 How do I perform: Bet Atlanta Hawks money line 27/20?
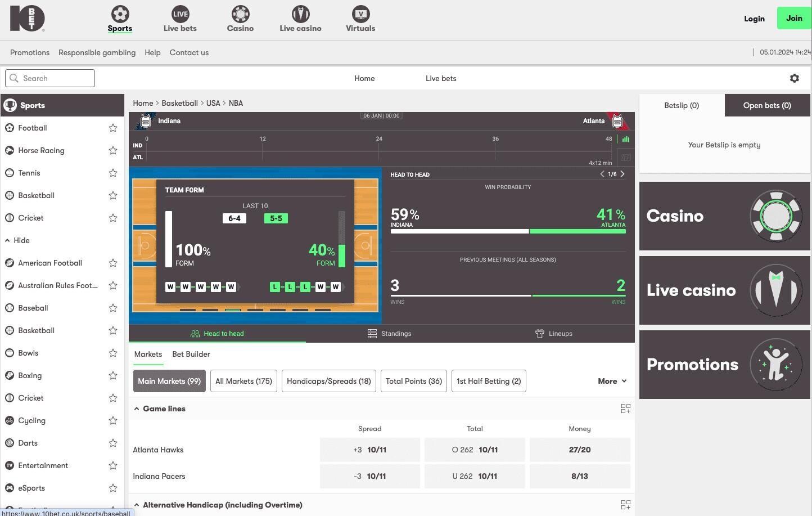click(x=580, y=450)
